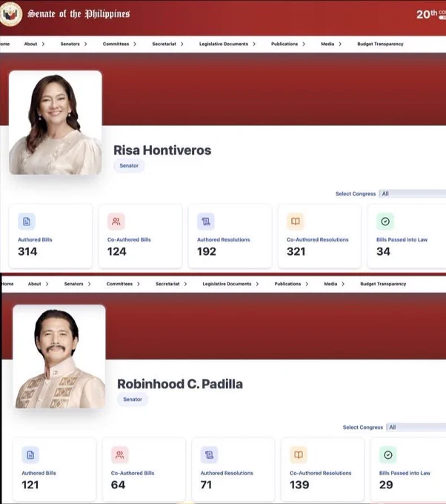Click Select Congress label on Padilla's page
The width and height of the screenshot is (446, 504).
pos(363,428)
